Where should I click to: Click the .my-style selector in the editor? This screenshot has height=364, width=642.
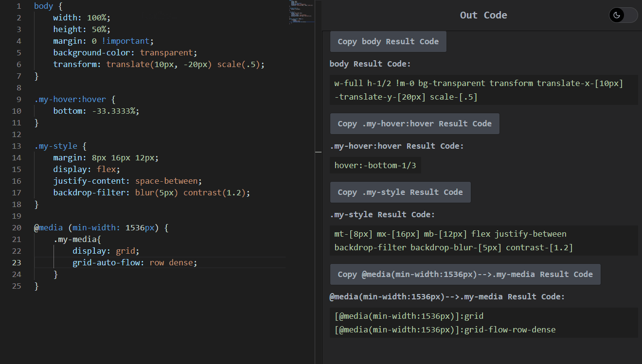tap(55, 146)
